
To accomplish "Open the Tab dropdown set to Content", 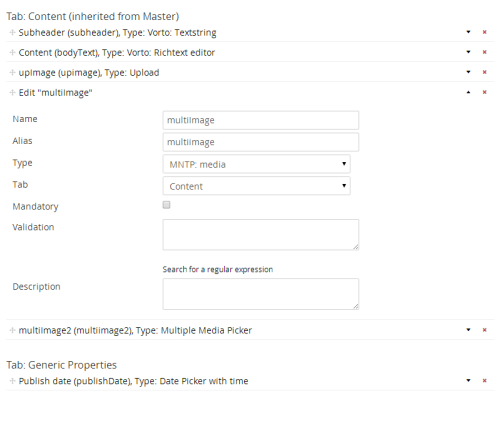I will [x=256, y=186].
